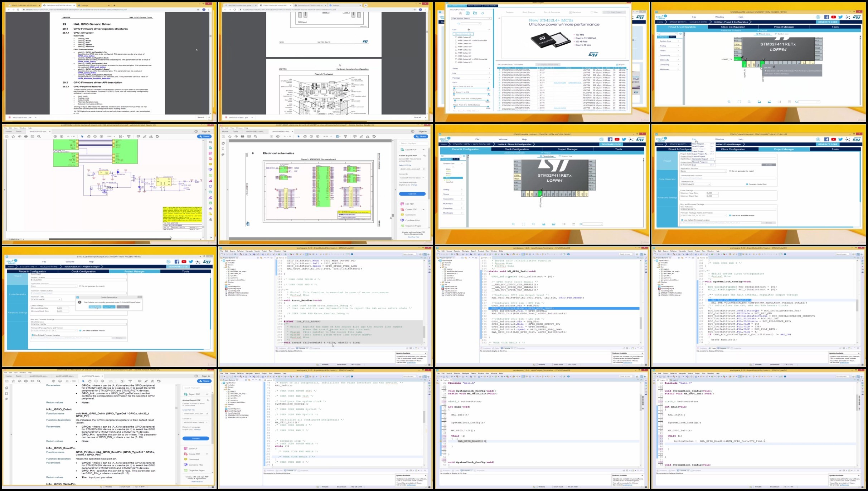
Task: Click the Eeprom range slider in MCU filters
Action: [472, 100]
